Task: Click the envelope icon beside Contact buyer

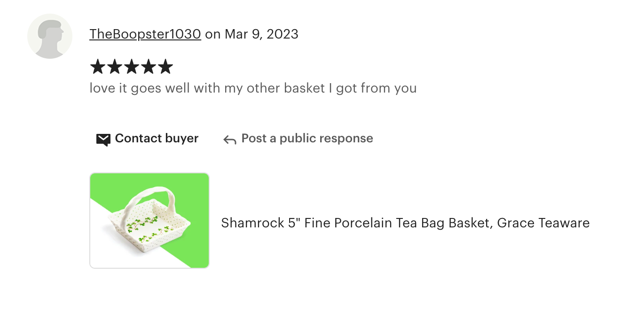Action: 103,139
